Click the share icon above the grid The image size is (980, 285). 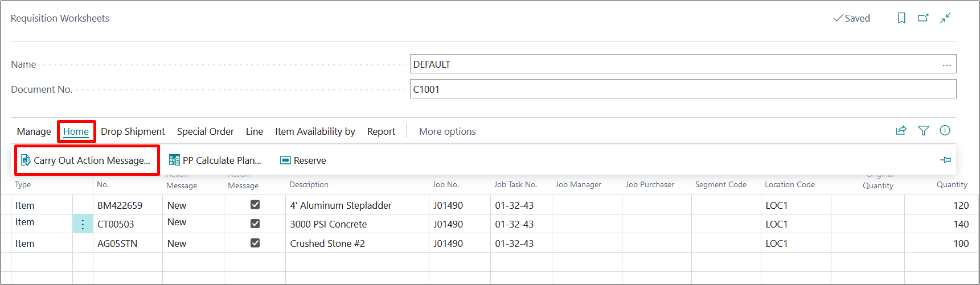pos(901,131)
